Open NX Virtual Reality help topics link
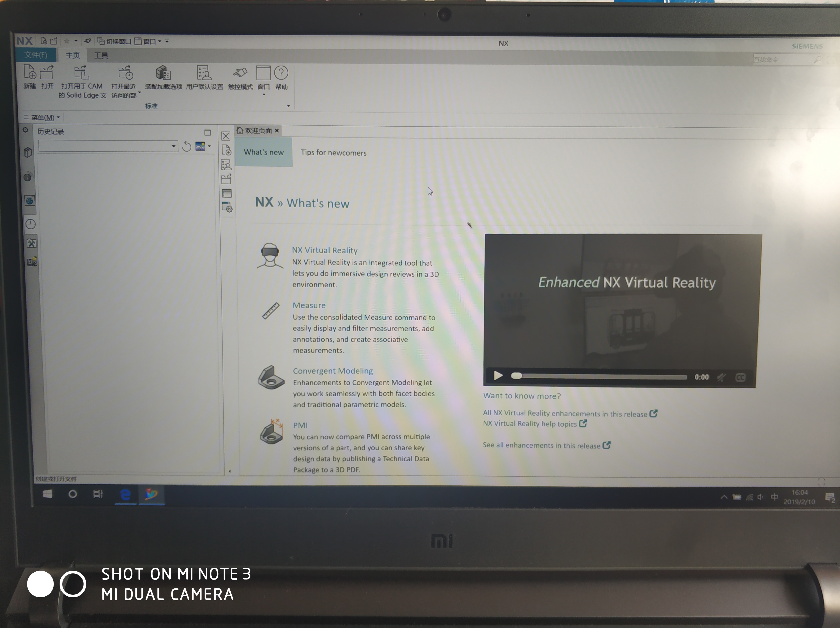 [535, 424]
